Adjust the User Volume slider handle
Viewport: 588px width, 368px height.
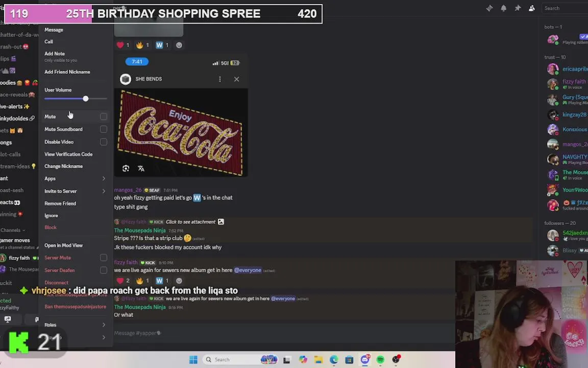[x=86, y=99]
